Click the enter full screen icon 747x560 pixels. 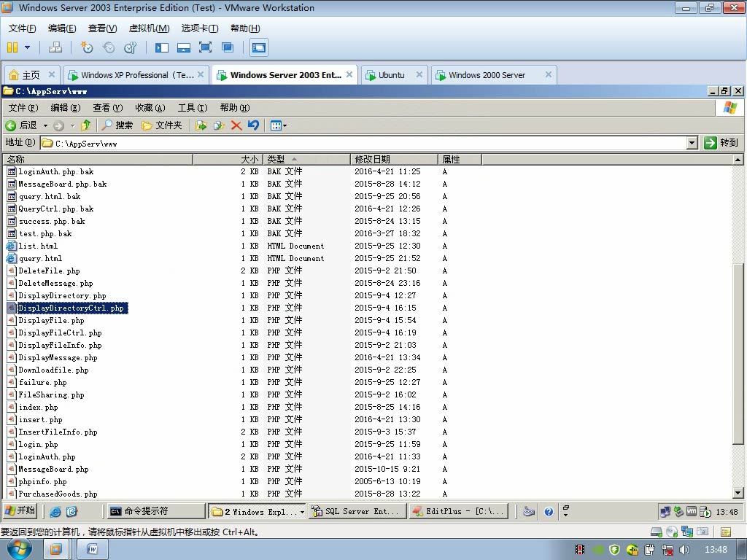(205, 47)
